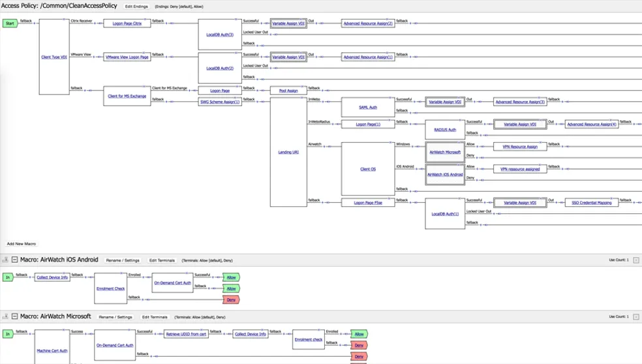The width and height of the screenshot is (642, 364).
Task: Open Enrolment check in AirWatch Microsoft macro
Action: pos(309,339)
